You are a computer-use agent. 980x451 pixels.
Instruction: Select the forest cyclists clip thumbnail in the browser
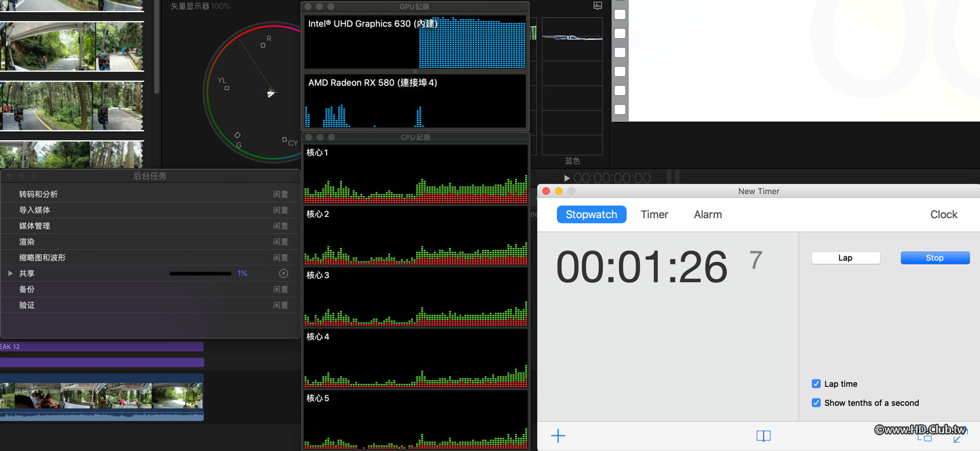click(x=72, y=106)
